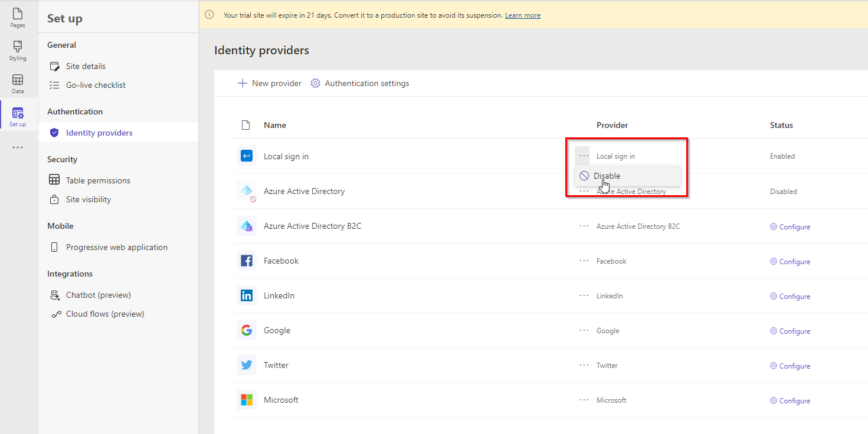
Task: Open the ellipsis menu for Google
Action: [x=583, y=330]
